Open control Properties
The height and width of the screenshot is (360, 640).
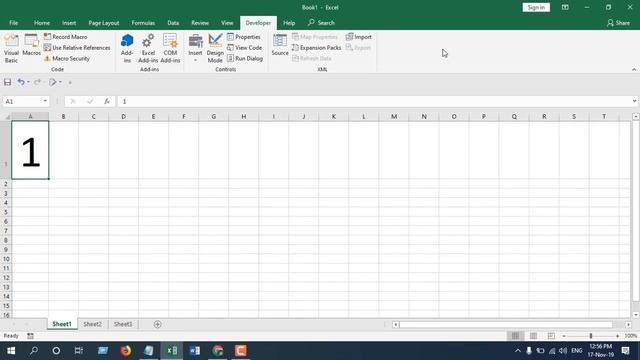244,37
